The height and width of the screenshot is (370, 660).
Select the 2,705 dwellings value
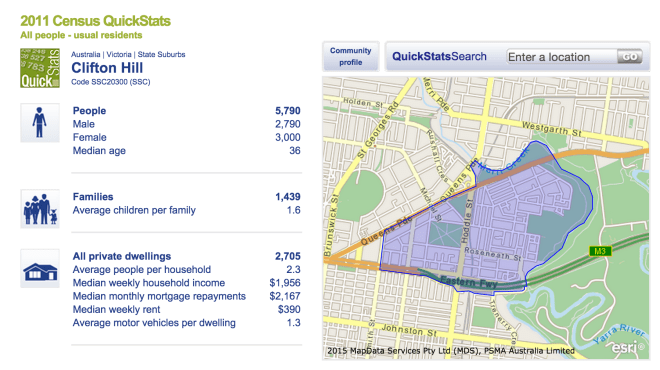[288, 256]
